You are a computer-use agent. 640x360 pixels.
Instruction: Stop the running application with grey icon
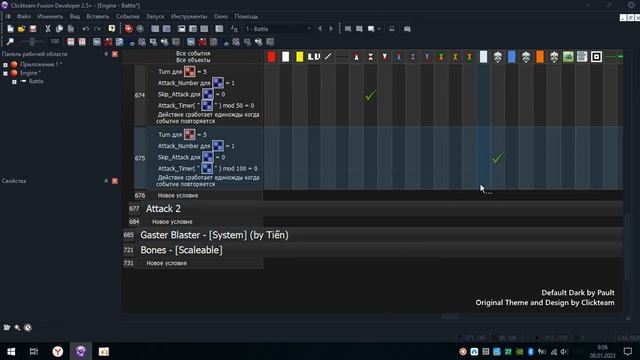140,29
